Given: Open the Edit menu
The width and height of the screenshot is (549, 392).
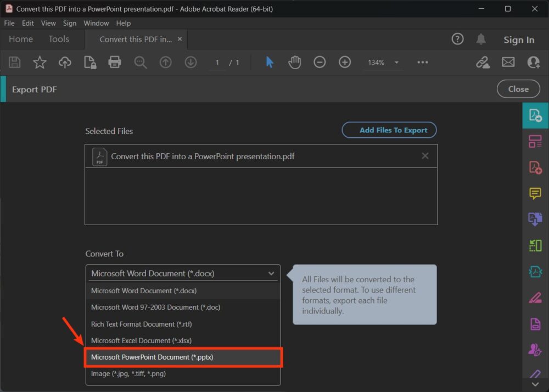Looking at the screenshot, I should [28, 23].
